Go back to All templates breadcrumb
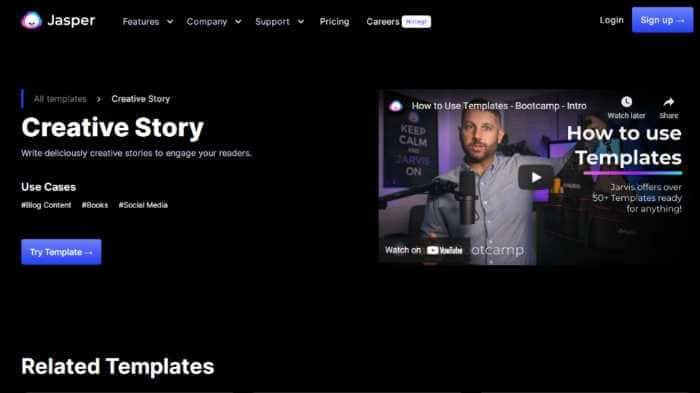This screenshot has width=700, height=393. [x=60, y=99]
